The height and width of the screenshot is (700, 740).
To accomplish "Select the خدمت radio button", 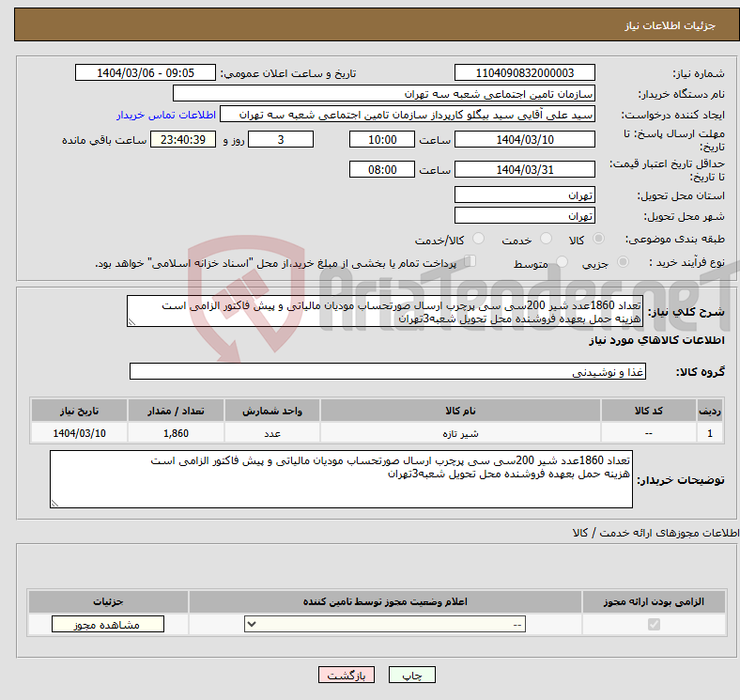I will pyautogui.click(x=546, y=239).
